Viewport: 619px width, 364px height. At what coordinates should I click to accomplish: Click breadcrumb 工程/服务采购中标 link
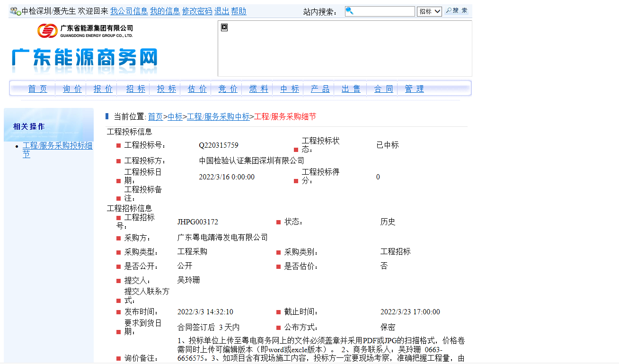pos(218,117)
